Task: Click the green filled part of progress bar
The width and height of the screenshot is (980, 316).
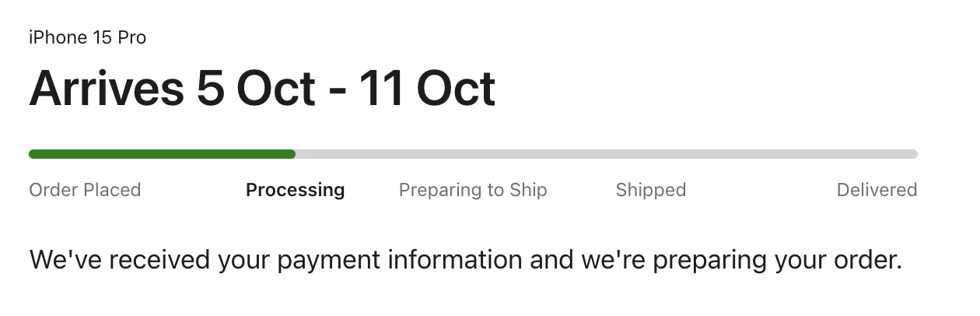Action: [162, 154]
